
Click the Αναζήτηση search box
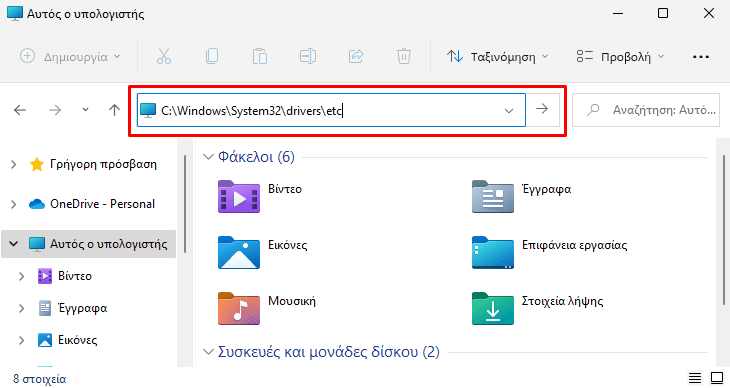coord(646,110)
